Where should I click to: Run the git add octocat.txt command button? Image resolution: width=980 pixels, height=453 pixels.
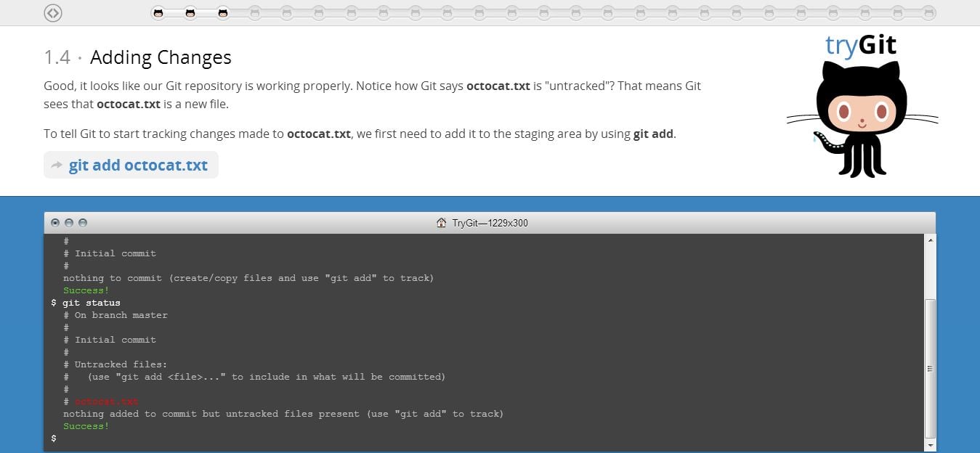point(131,165)
